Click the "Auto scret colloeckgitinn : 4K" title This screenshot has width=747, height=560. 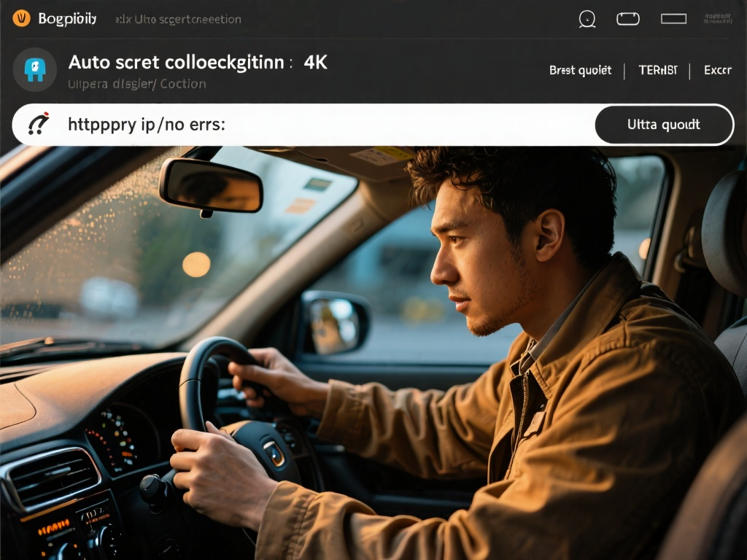click(198, 63)
